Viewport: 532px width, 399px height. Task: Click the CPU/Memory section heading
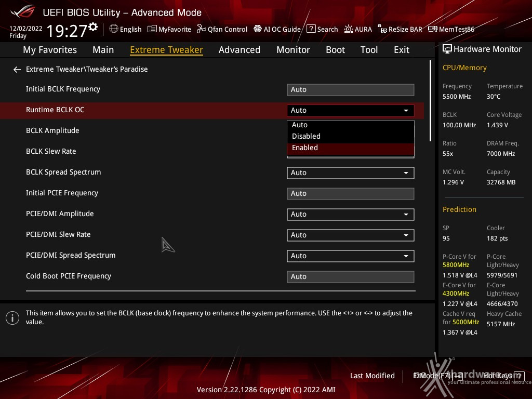(x=464, y=68)
